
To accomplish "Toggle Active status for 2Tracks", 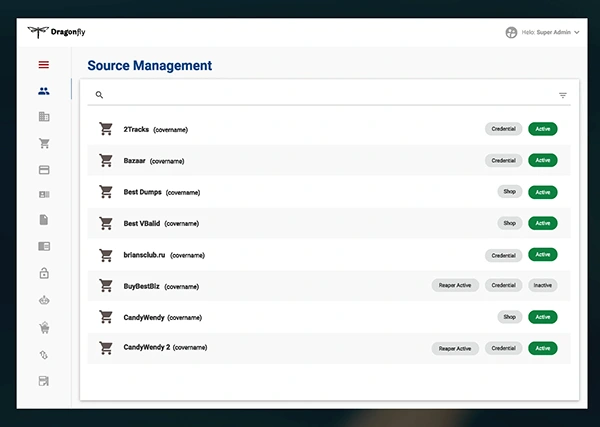I will tap(543, 129).
